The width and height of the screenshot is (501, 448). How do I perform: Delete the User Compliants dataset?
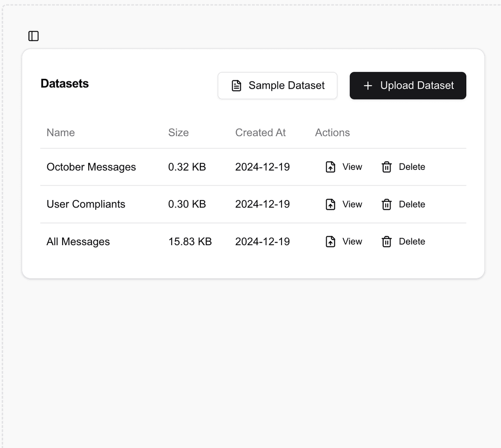tap(403, 204)
